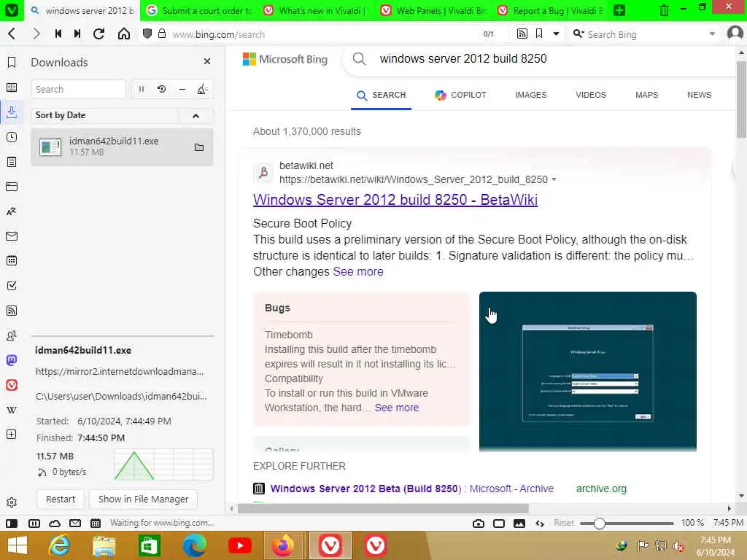Remove the selected download with minus
Screen dimensions: 747x560
coord(182,89)
